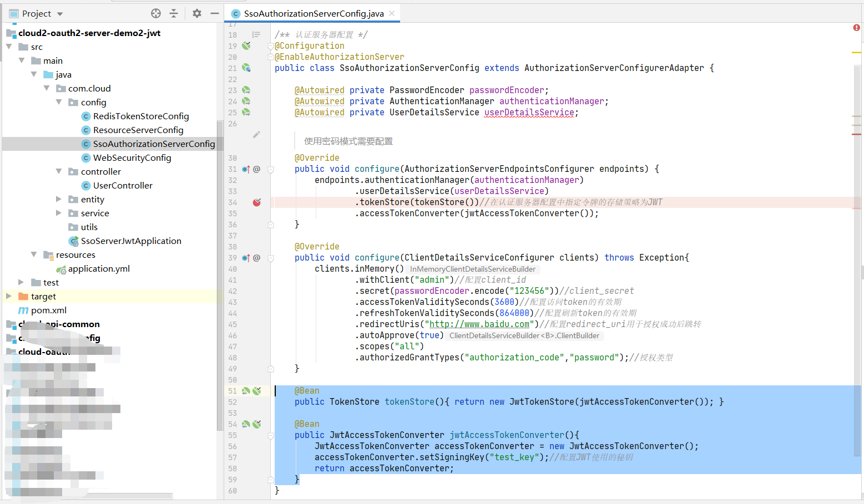Open Project panel settings gear
864x504 pixels.
coord(197,13)
